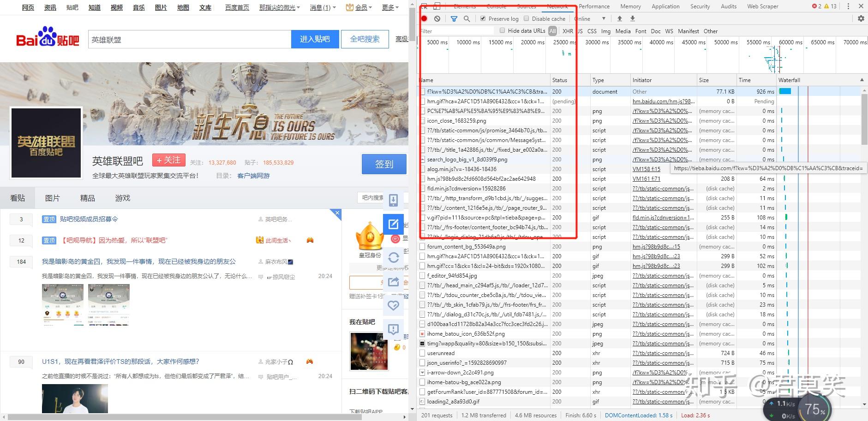This screenshot has height=421, width=868.
Task: Open the 精品 forum tab
Action: point(87,198)
